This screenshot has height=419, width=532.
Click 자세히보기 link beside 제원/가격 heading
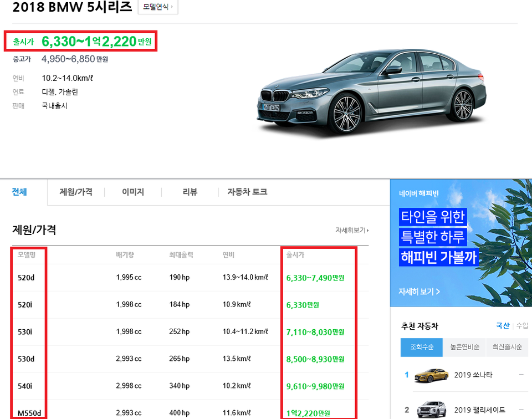pyautogui.click(x=352, y=231)
